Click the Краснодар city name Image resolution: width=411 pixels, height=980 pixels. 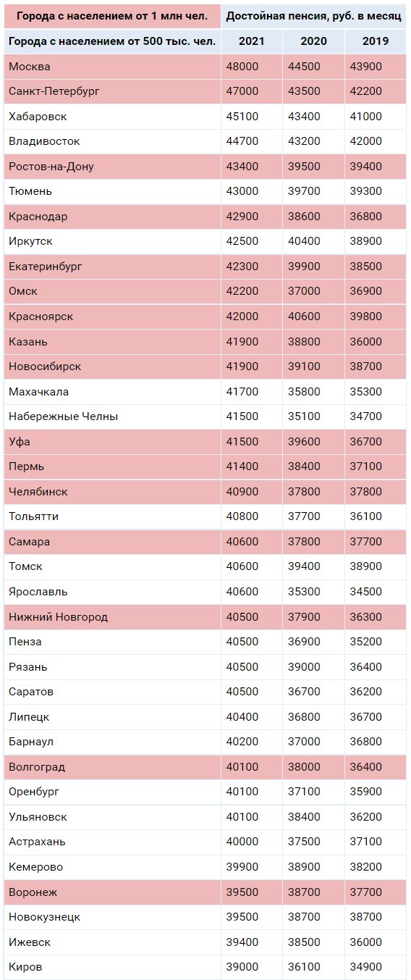38,217
